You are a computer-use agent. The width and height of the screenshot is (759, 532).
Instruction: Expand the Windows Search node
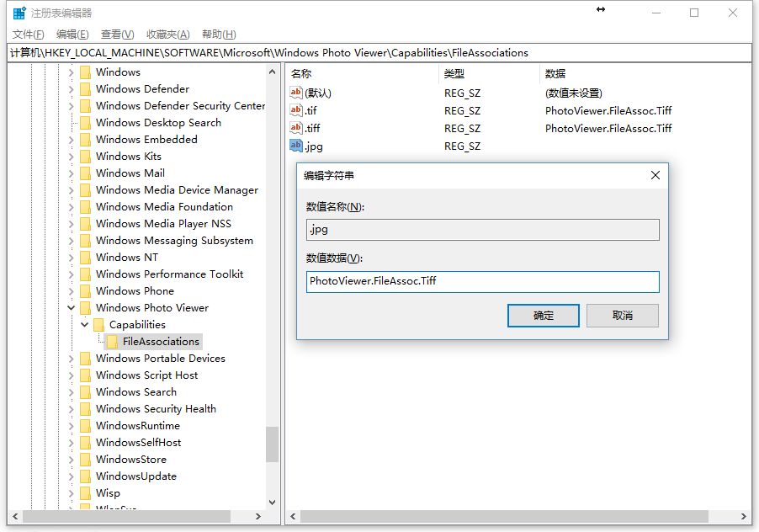point(72,392)
